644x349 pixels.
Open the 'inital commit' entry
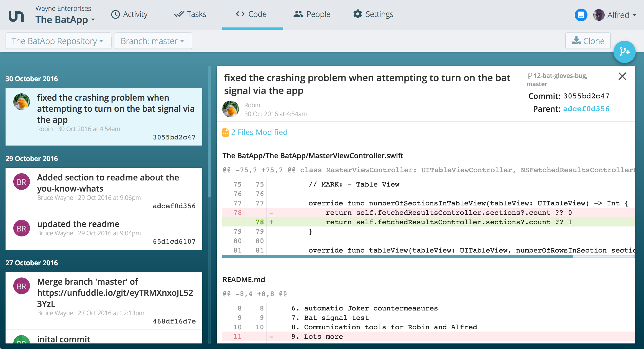[104, 337]
